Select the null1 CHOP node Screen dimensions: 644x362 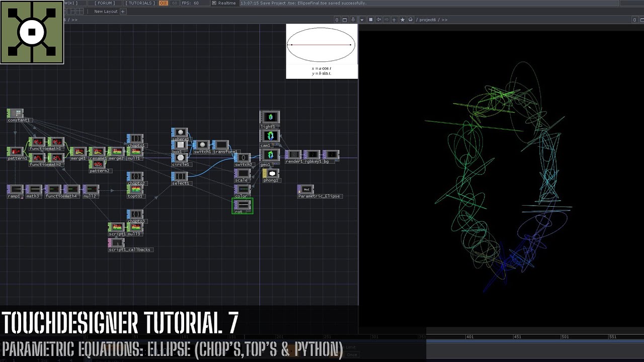point(135,151)
